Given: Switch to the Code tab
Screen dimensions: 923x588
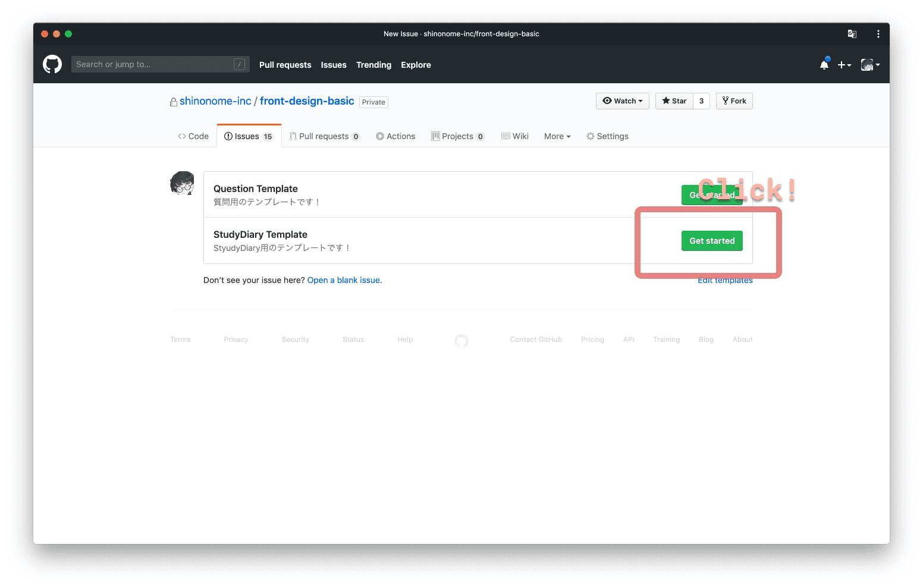Looking at the screenshot, I should (x=193, y=136).
